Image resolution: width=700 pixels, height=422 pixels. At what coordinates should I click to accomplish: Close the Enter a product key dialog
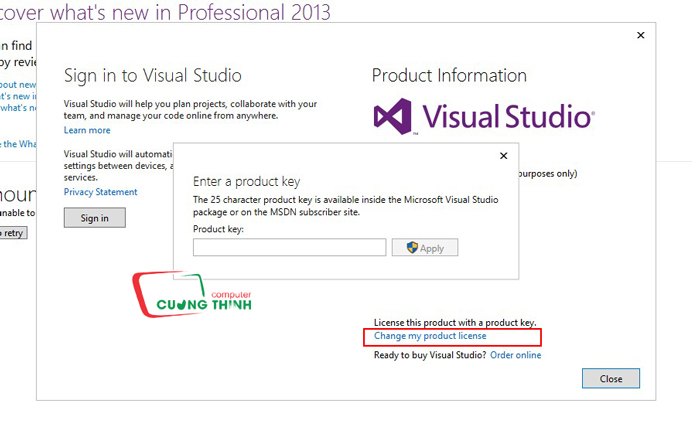[x=504, y=156]
